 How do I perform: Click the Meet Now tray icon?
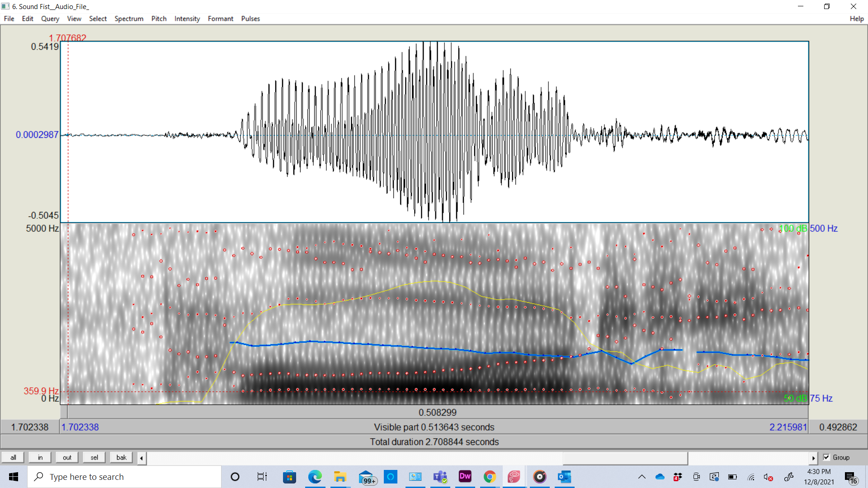(696, 477)
